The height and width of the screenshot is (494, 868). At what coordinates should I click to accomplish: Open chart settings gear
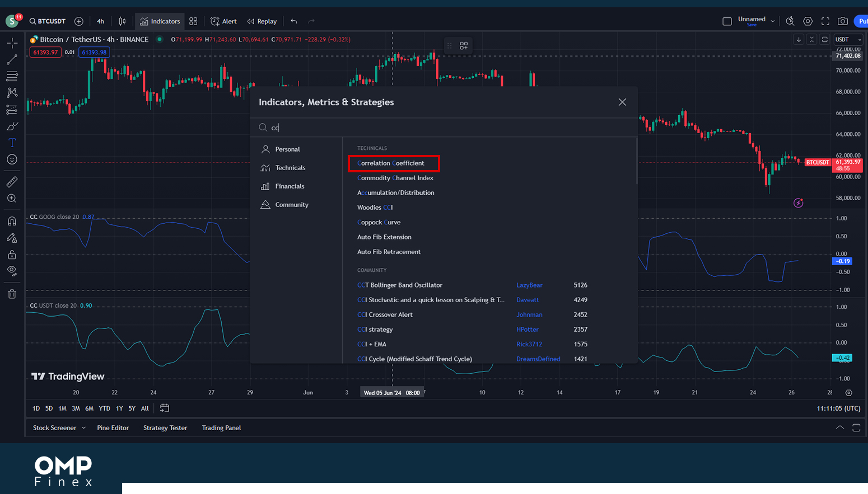click(808, 21)
